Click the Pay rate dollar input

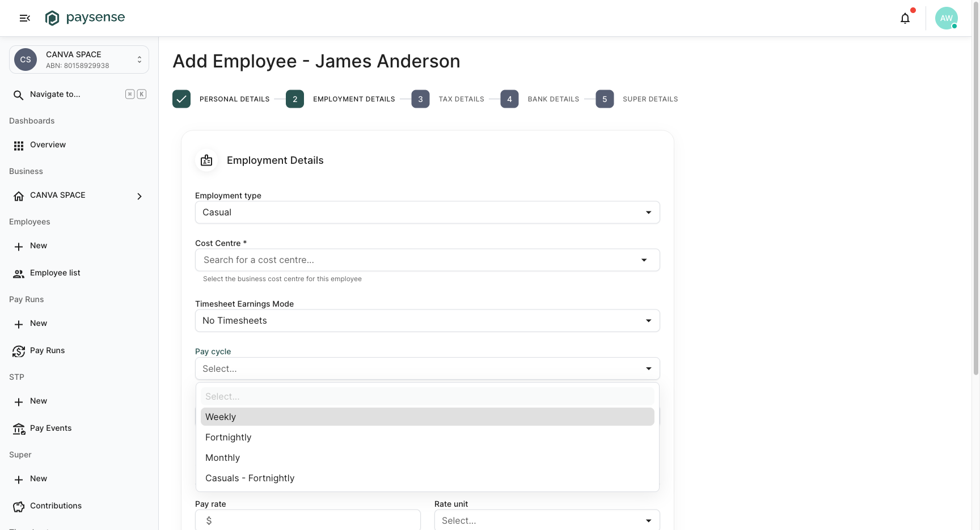pyautogui.click(x=308, y=520)
